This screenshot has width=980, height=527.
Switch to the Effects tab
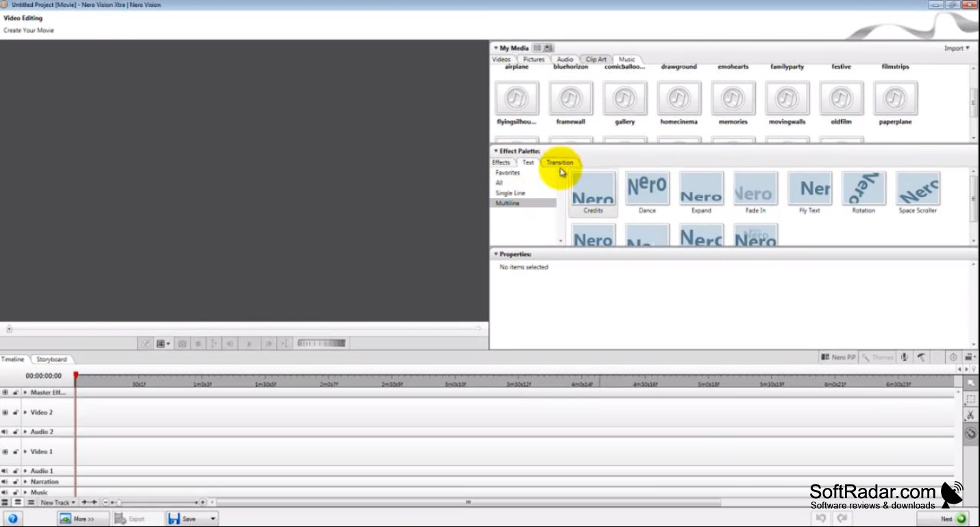(501, 162)
